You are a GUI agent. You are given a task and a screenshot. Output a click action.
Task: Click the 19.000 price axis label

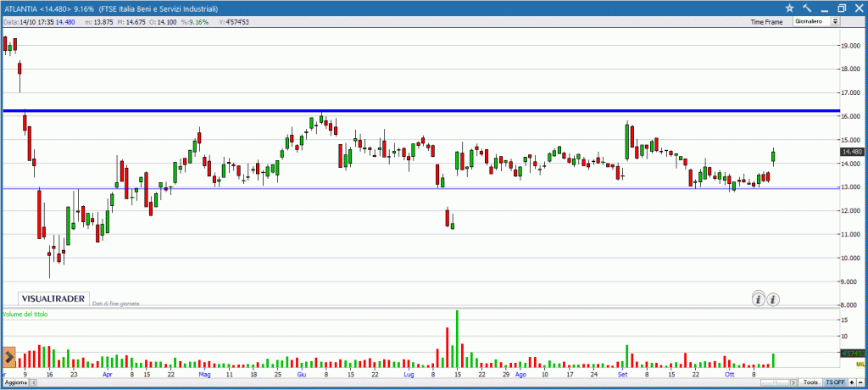(x=851, y=46)
